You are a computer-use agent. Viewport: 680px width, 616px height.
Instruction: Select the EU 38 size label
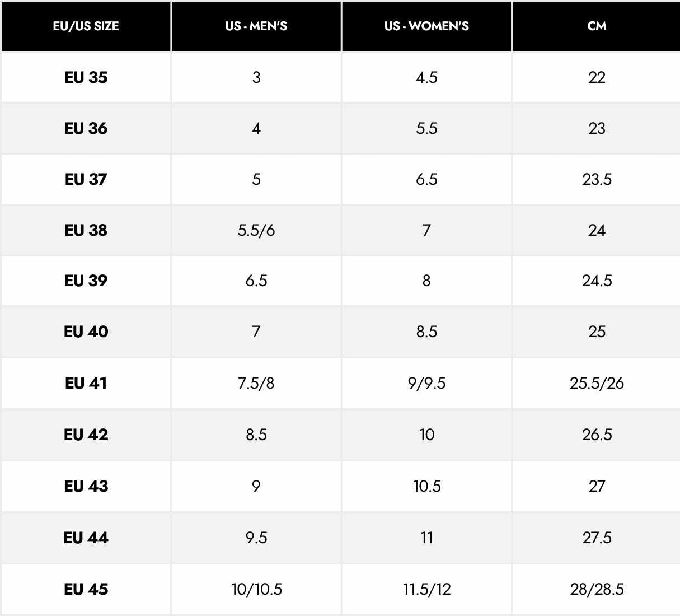(x=86, y=230)
